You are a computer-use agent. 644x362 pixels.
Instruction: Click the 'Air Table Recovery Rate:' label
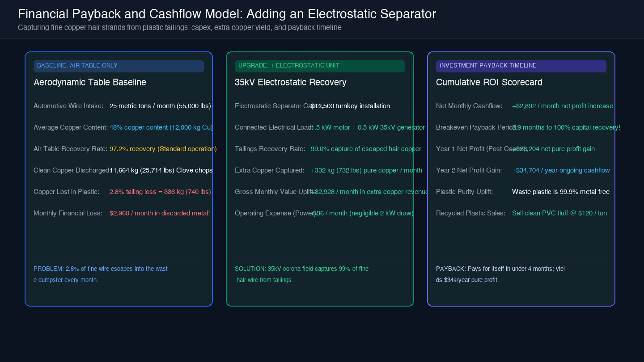pos(71,149)
